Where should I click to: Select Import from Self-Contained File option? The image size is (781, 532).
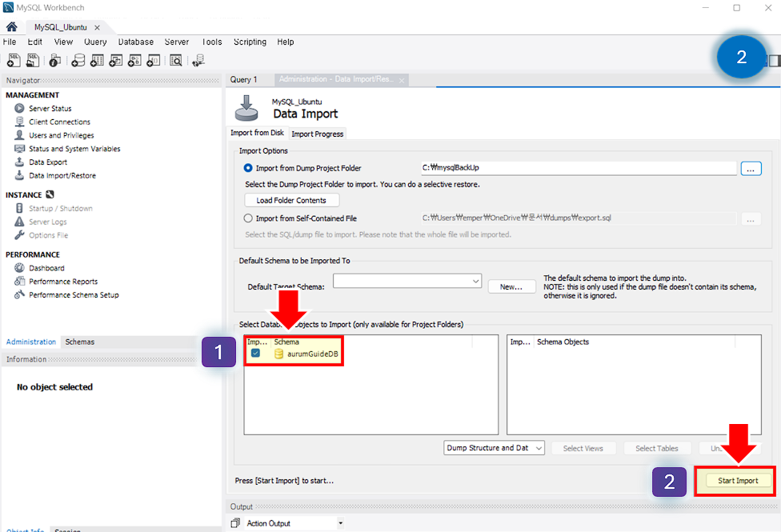(248, 218)
